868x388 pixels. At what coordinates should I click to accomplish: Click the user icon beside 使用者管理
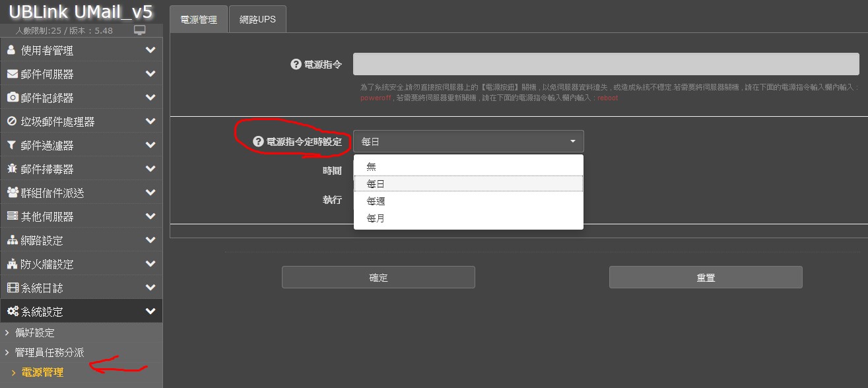[x=11, y=50]
